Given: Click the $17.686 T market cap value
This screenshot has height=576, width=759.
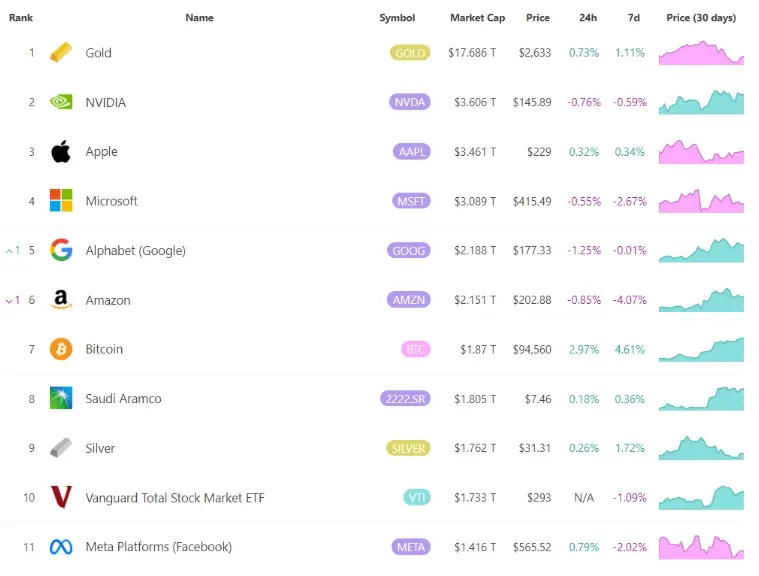Looking at the screenshot, I should 472,53.
